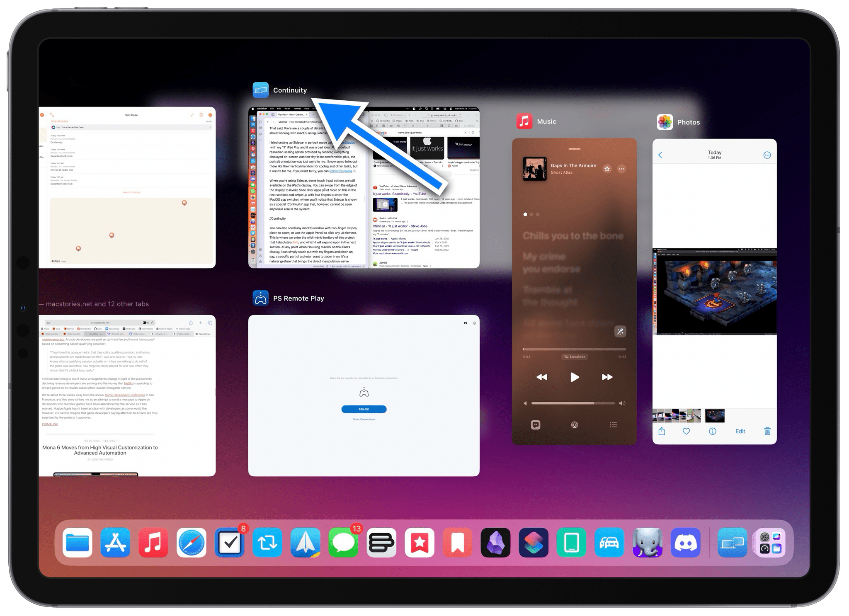849x616 pixels.
Task: Launch the App Store from the dock
Action: (115, 542)
